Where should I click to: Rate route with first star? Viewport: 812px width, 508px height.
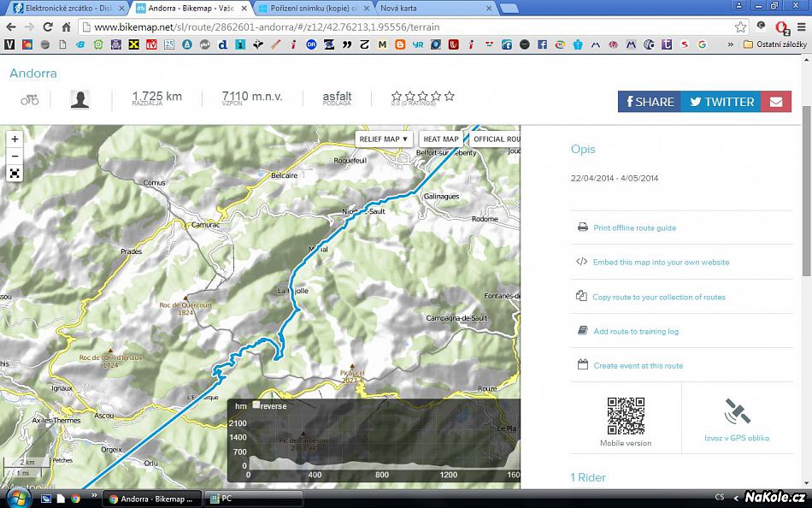(397, 96)
